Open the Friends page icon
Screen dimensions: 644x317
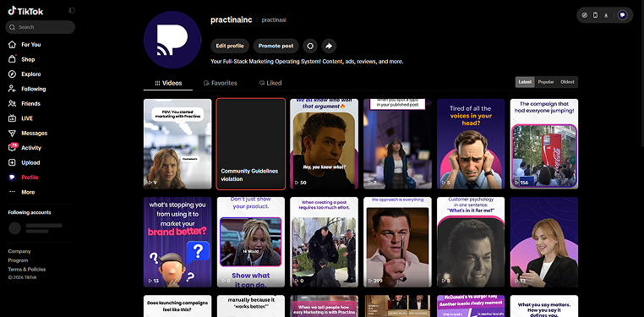13,103
